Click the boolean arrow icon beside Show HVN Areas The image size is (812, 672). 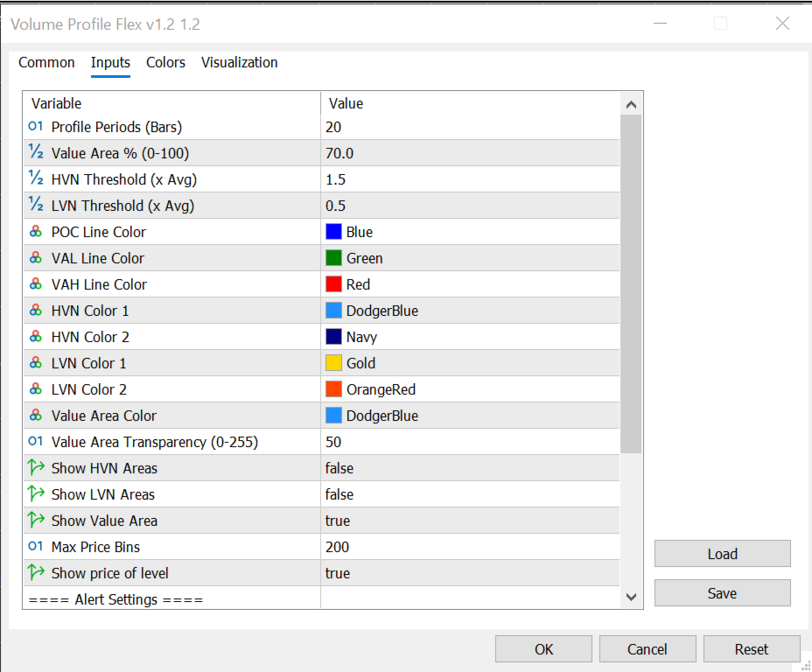pos(36,467)
